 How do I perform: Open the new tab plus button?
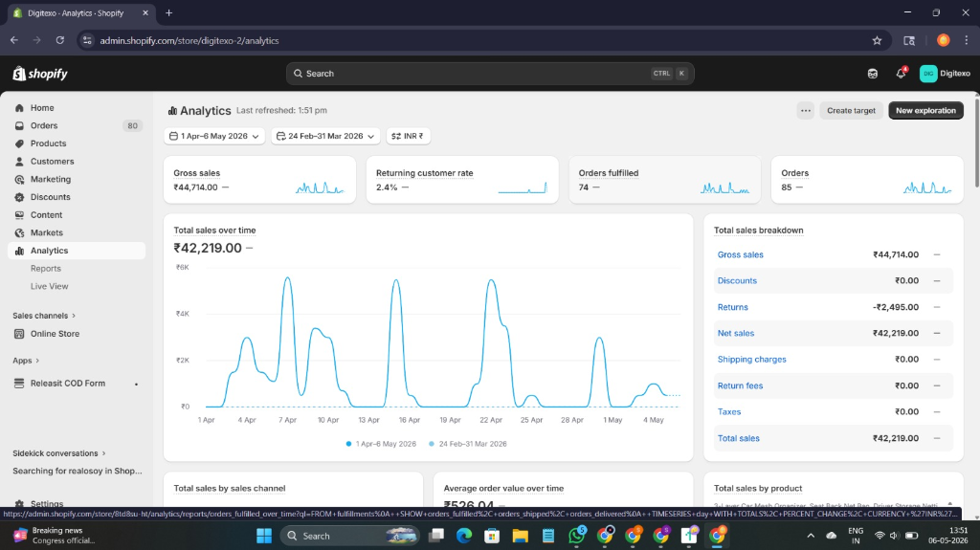coord(168,12)
